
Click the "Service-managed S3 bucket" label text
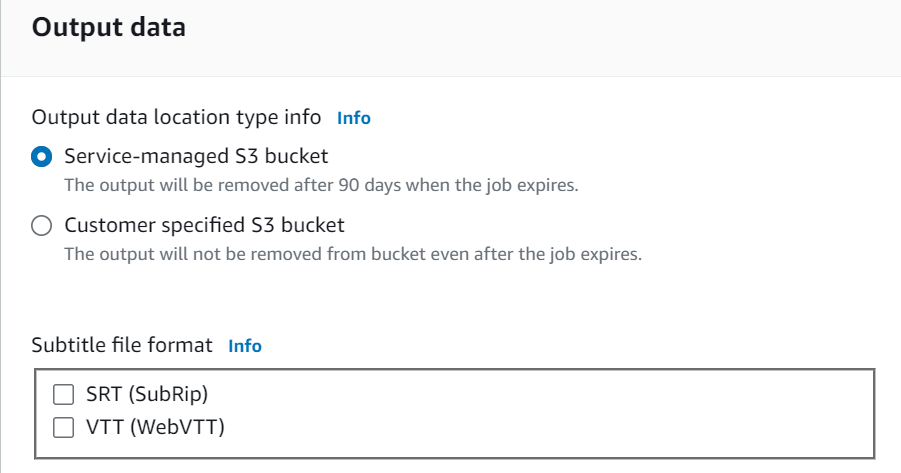196,156
